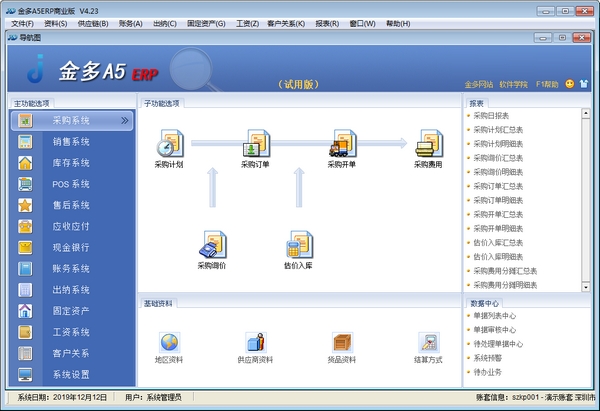Open the 文件(F) menu

pyautogui.click(x=22, y=24)
